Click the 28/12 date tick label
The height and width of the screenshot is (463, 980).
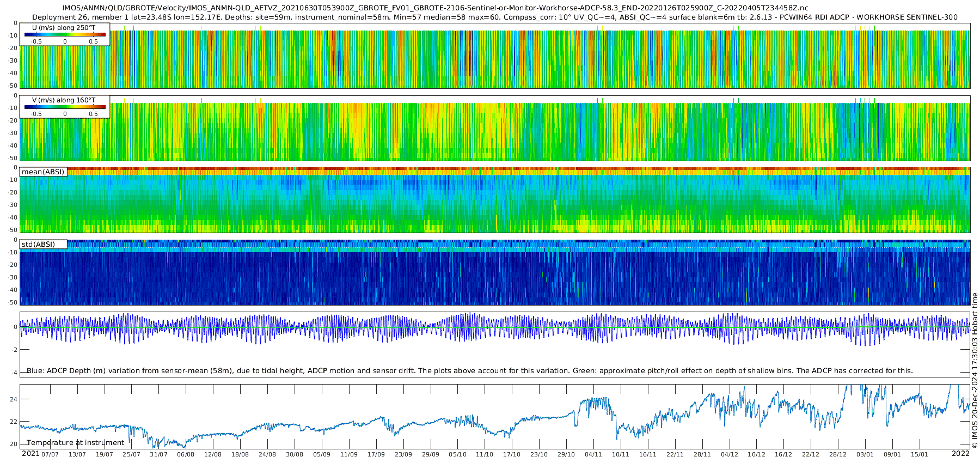pos(838,454)
